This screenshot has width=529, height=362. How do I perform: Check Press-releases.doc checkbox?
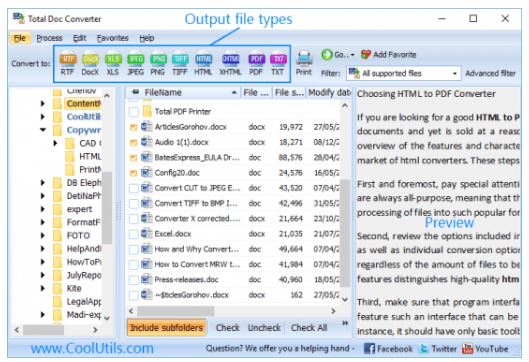[x=134, y=280]
